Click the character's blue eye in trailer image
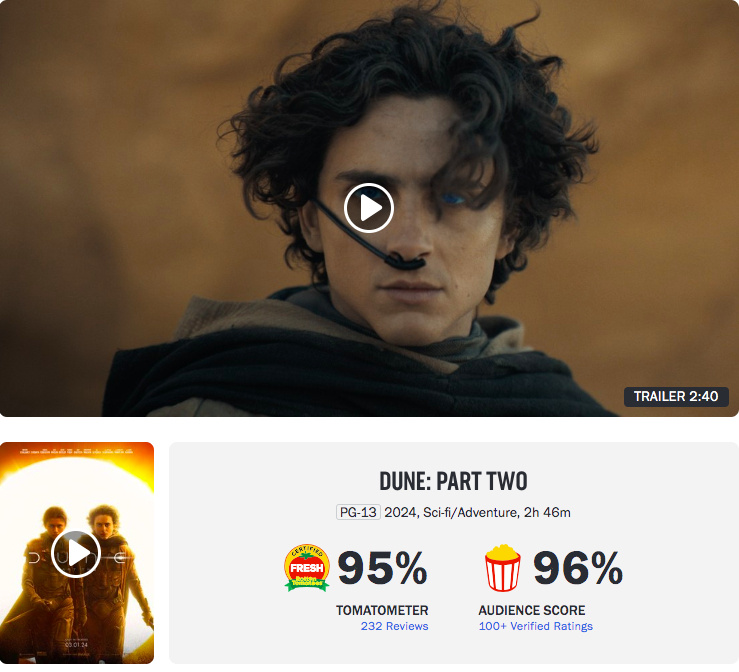The width and height of the screenshot is (739, 672). pyautogui.click(x=452, y=199)
